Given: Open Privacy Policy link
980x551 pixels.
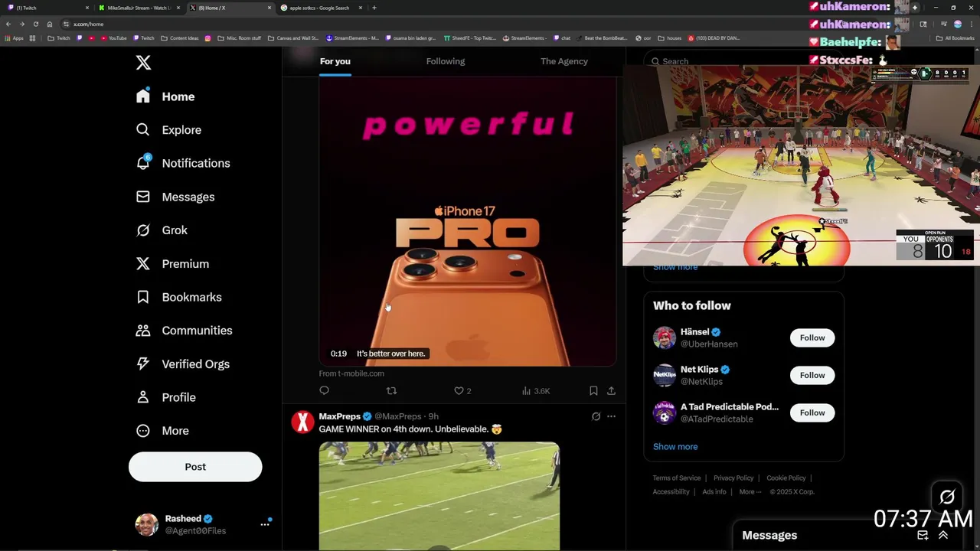Looking at the screenshot, I should click(733, 478).
